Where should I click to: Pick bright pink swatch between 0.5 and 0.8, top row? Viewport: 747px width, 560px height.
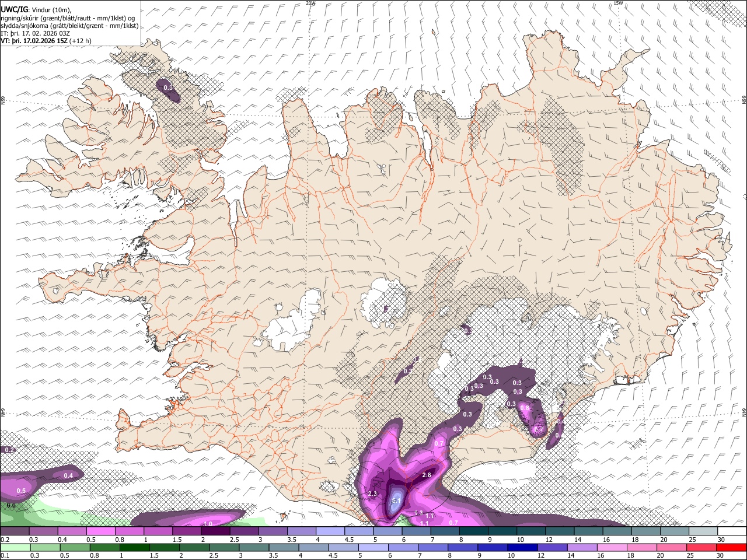100,531
